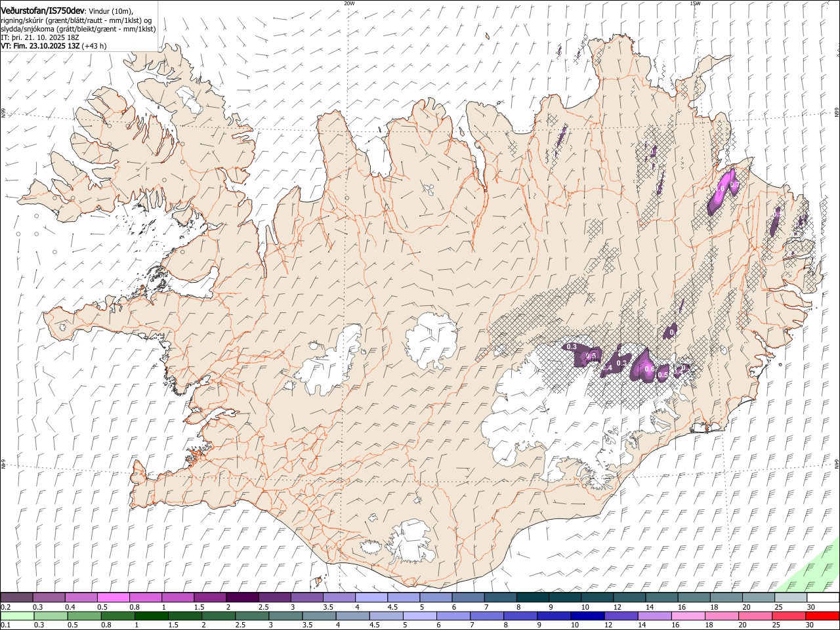Screen dimensions: 840x630
Task: Click the '(+43 h)' forecast offset text
Action: [94, 47]
